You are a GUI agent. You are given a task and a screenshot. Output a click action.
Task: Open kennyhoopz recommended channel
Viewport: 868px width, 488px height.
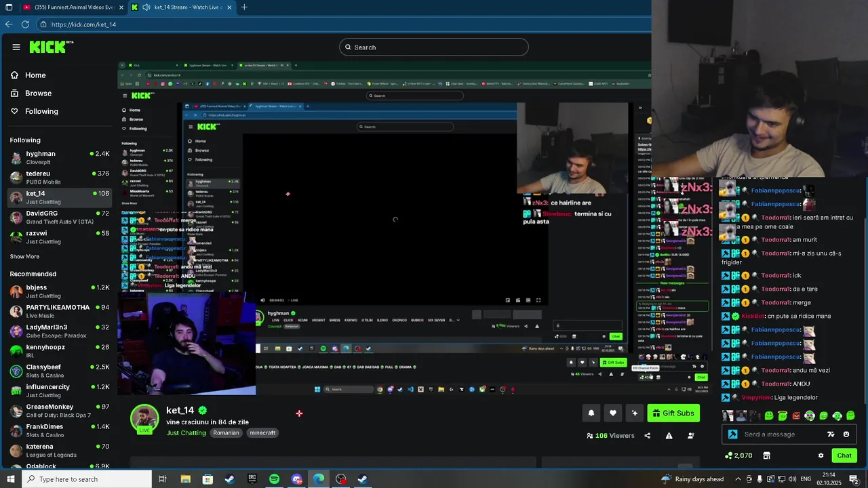(x=60, y=351)
